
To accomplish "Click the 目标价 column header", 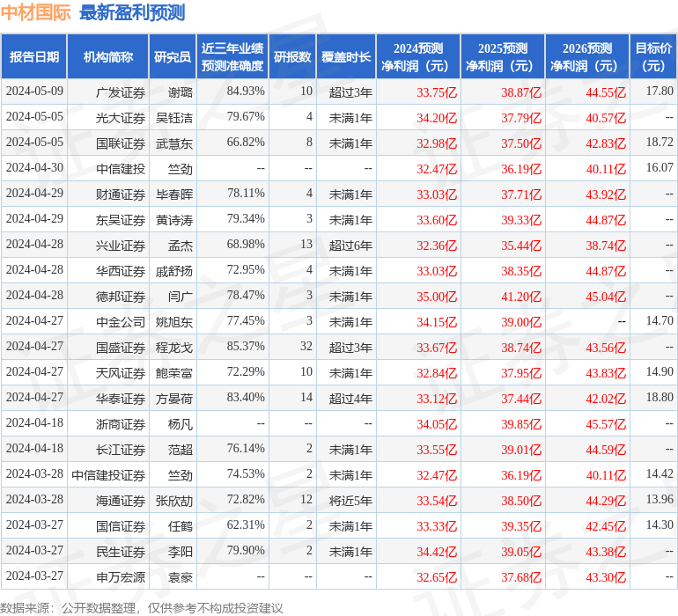I will point(653,56).
